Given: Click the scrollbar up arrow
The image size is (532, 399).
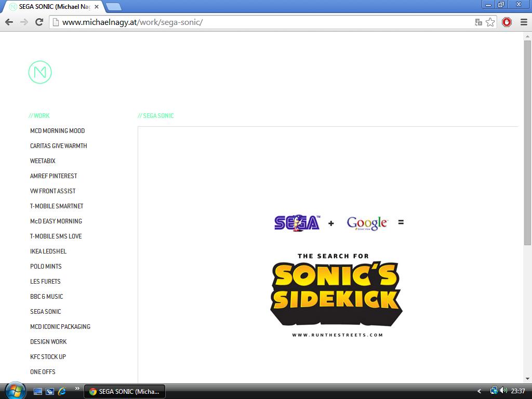Looking at the screenshot, I should (x=527, y=36).
